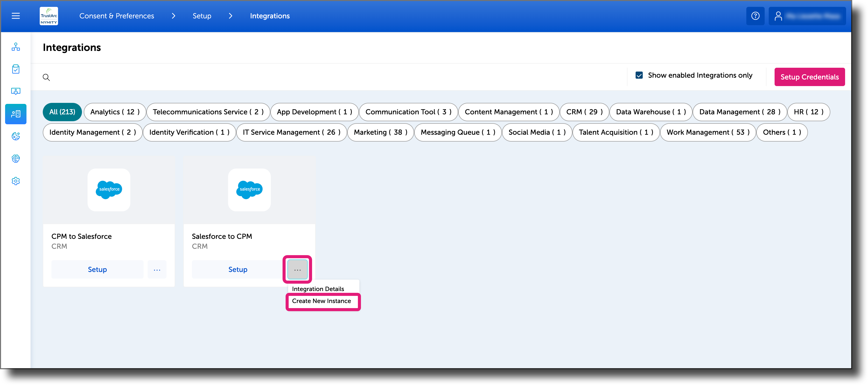The width and height of the screenshot is (868, 385).
Task: Filter by Marketing ( 38 ) category
Action: pos(381,132)
